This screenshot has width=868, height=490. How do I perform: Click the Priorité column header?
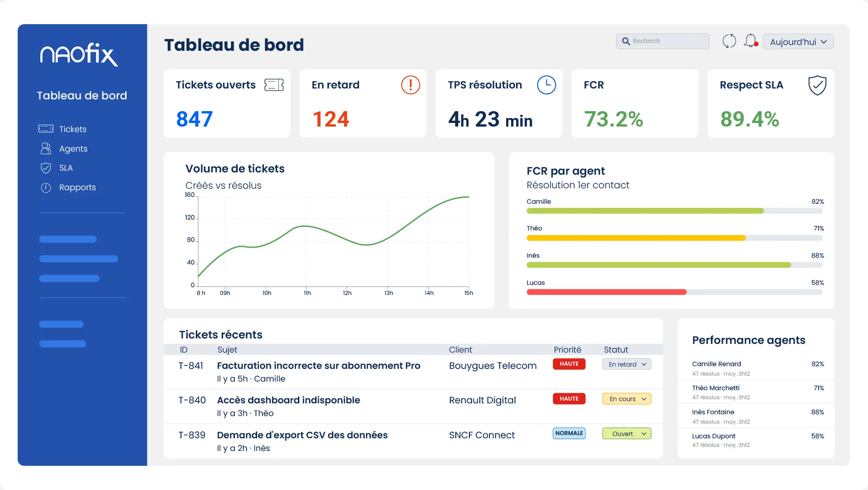(567, 350)
